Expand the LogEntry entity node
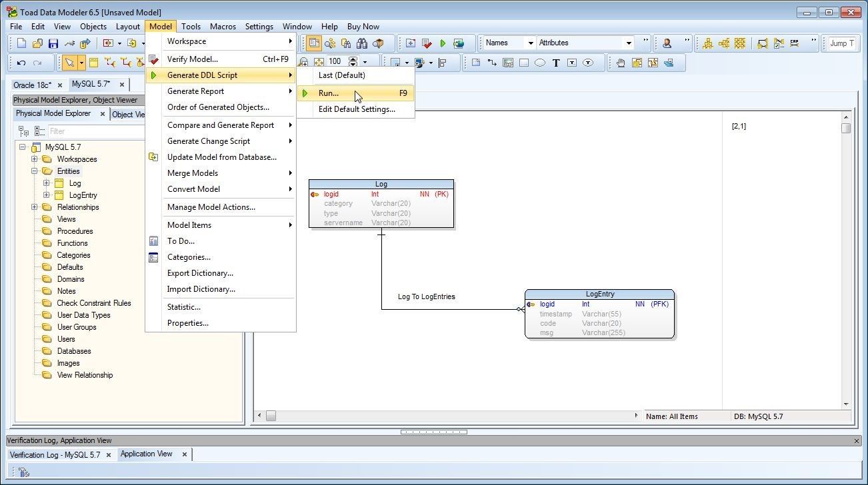Image resolution: width=868 pixels, height=485 pixels. tap(47, 195)
